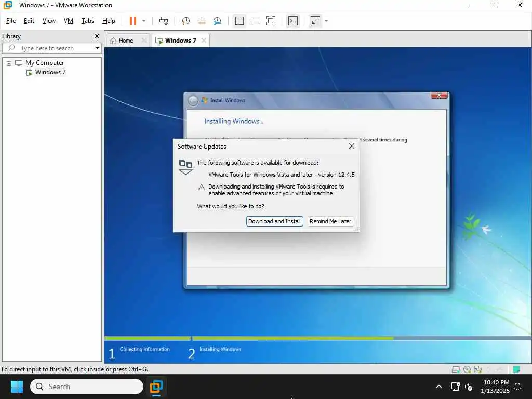Select Windows 7 in library tree
The width and height of the screenshot is (532, 399).
click(x=50, y=72)
